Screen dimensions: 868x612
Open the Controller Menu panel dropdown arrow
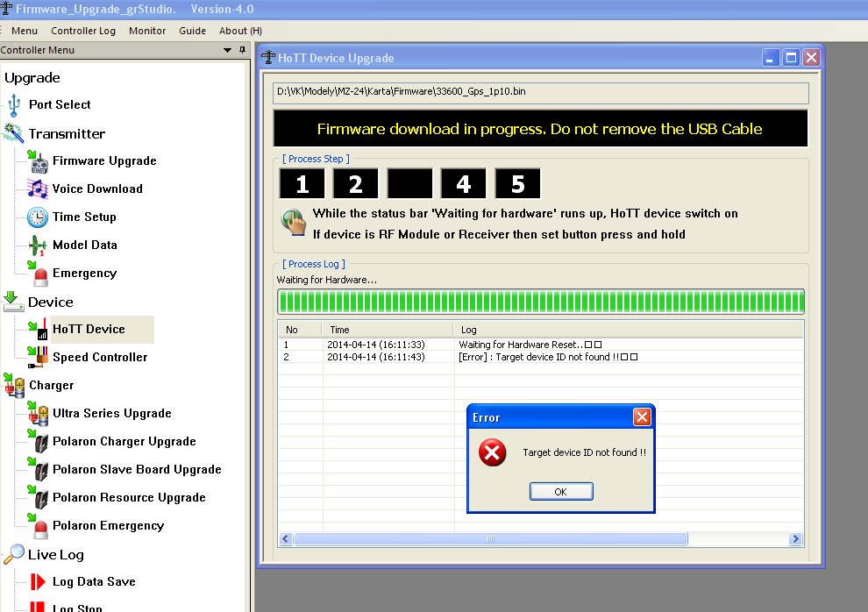tap(229, 51)
